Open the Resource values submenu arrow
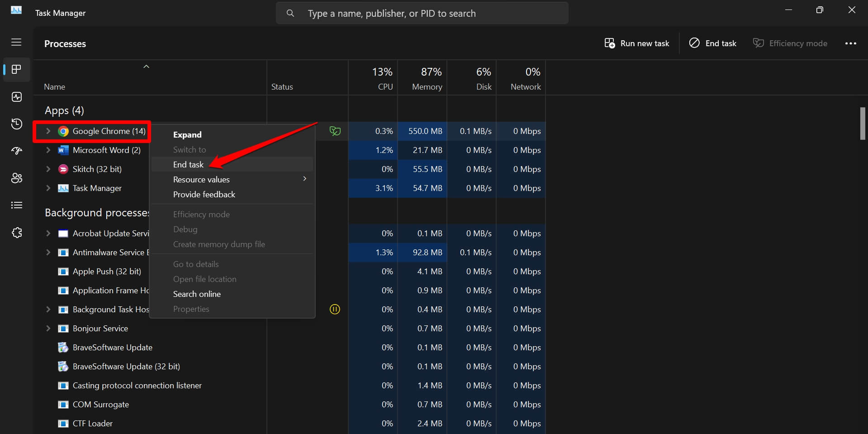 coord(305,179)
